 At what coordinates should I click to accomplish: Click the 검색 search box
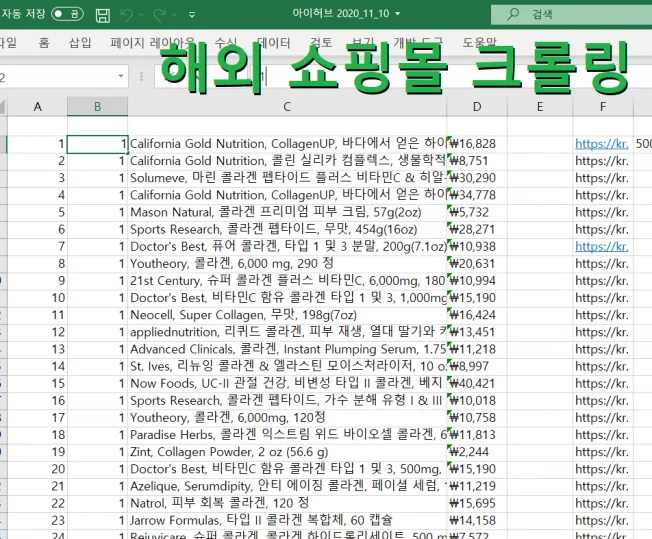tap(571, 15)
